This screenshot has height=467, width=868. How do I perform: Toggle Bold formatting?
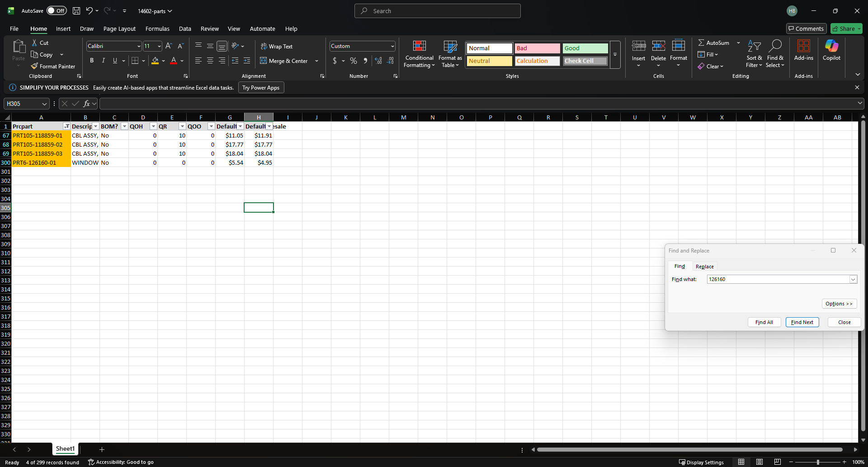(x=92, y=61)
